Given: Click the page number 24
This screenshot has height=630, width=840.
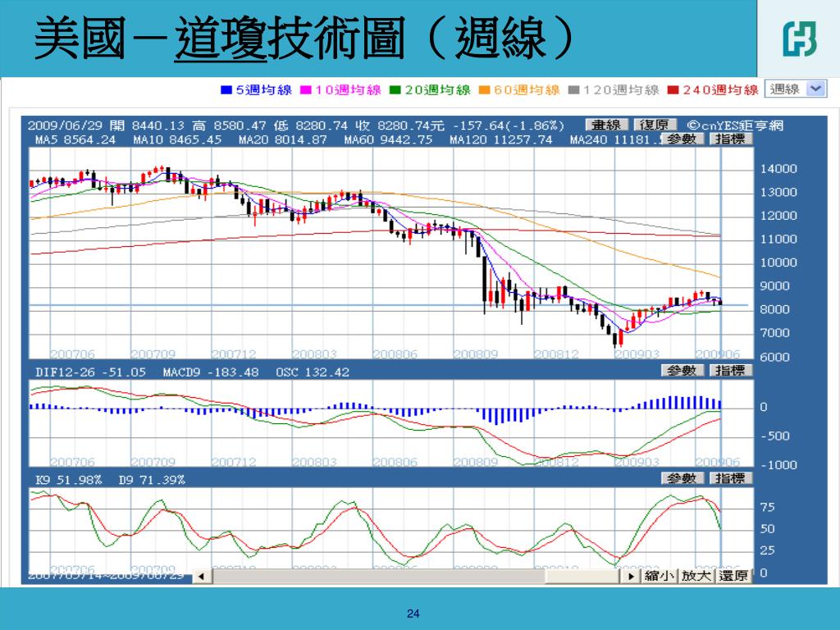Looking at the screenshot, I should click(413, 614).
